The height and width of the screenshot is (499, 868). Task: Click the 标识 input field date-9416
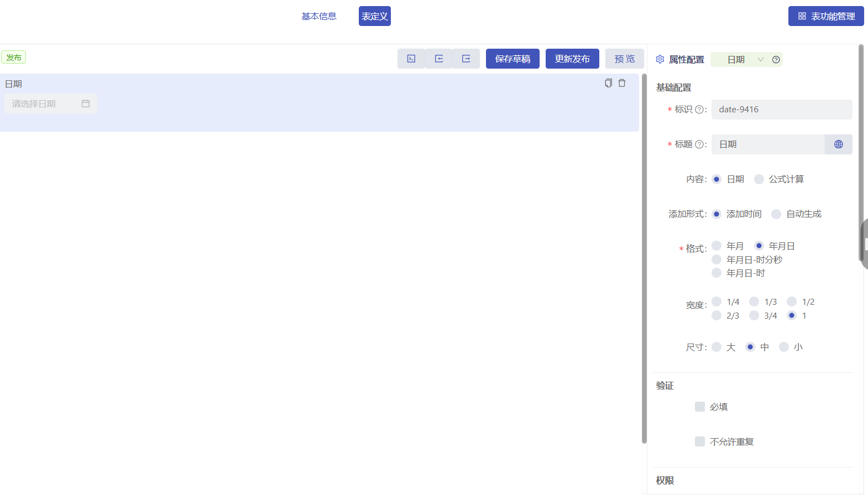click(782, 110)
